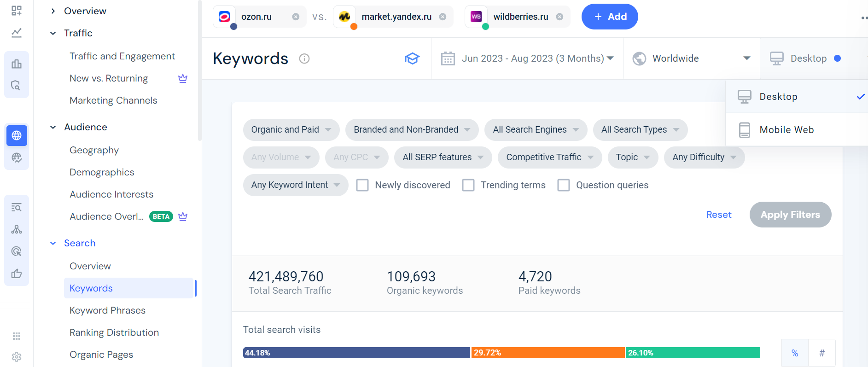Open the All SERP features dropdown

[x=443, y=157]
